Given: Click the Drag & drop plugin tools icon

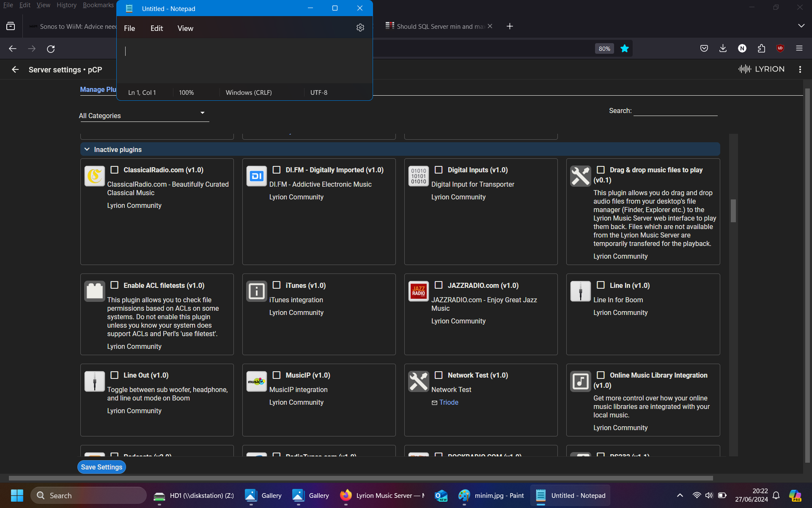Looking at the screenshot, I should click(581, 176).
